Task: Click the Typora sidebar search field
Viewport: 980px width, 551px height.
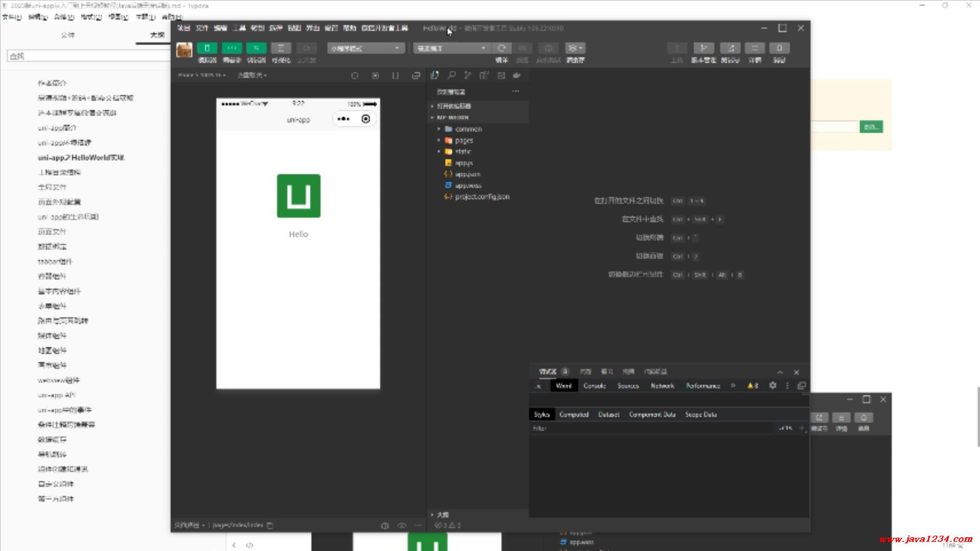Action: [x=89, y=56]
